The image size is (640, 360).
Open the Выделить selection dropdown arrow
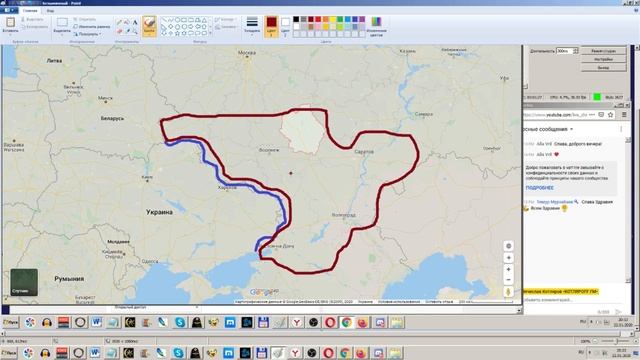point(62,35)
